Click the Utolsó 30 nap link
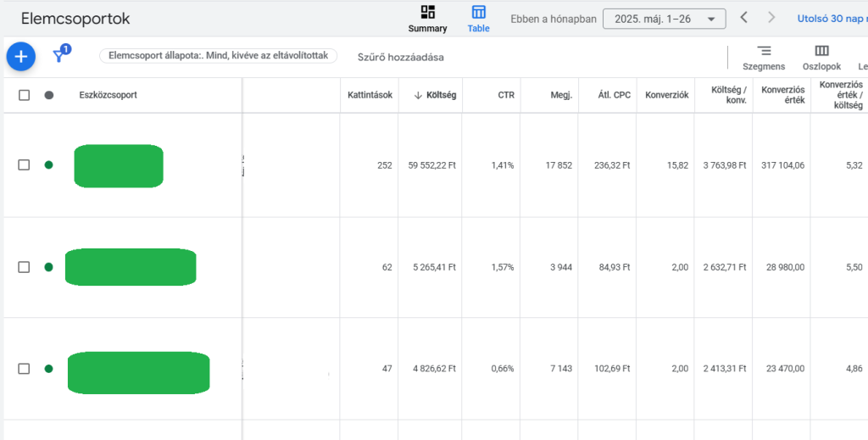The height and width of the screenshot is (440, 868). point(831,18)
